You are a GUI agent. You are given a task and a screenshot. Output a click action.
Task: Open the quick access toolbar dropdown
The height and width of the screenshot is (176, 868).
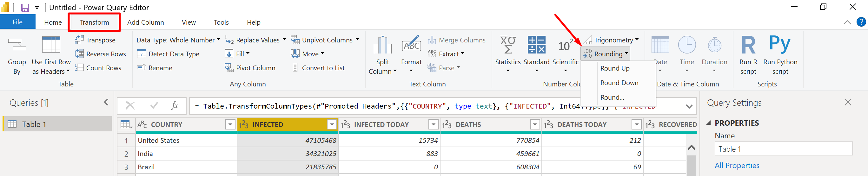pyautogui.click(x=37, y=8)
